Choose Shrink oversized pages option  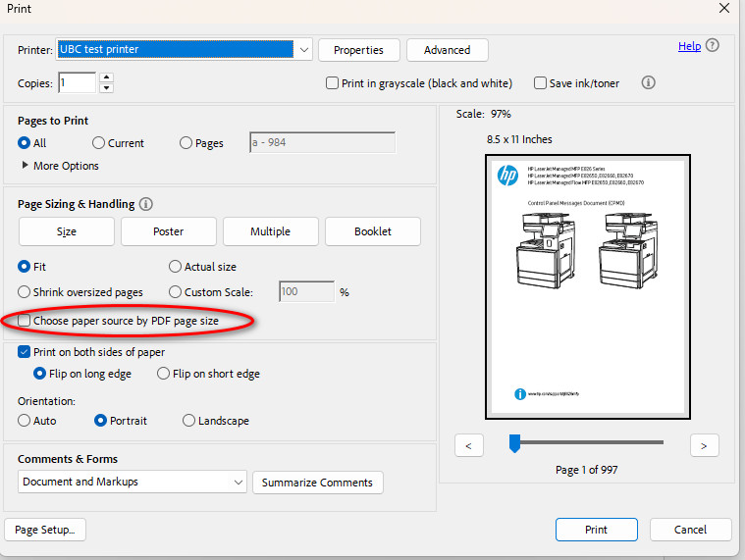[x=24, y=292]
